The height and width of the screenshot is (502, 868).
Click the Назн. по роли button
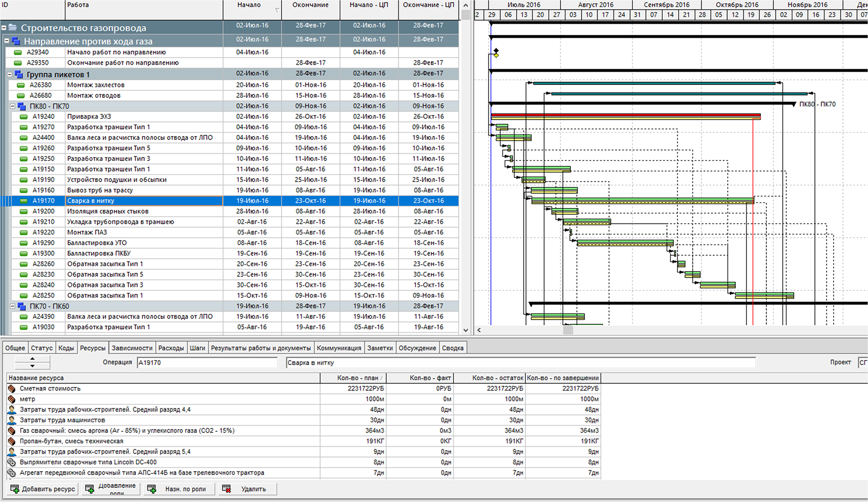pos(179,489)
